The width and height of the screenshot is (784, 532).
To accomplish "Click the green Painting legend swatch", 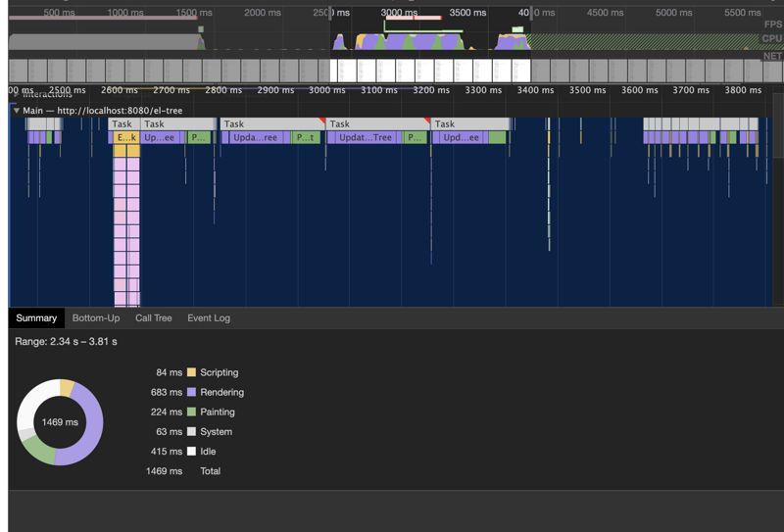I will 191,412.
